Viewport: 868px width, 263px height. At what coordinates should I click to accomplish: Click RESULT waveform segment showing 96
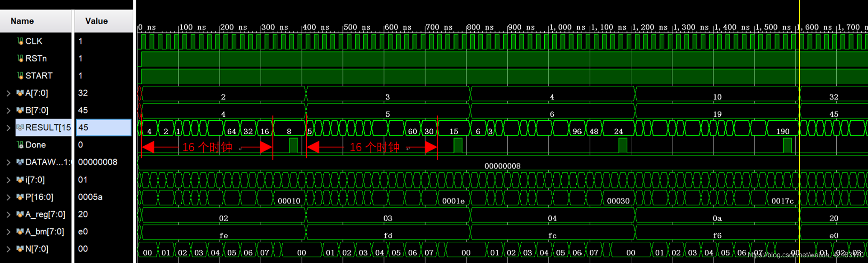[577, 127]
